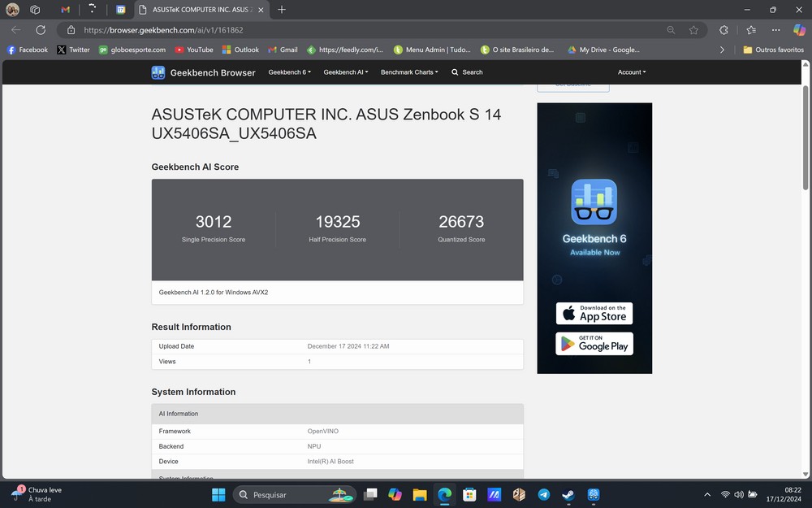Viewport: 812px width, 508px height.
Task: Open the Menu Admin bookmark
Action: [432, 50]
